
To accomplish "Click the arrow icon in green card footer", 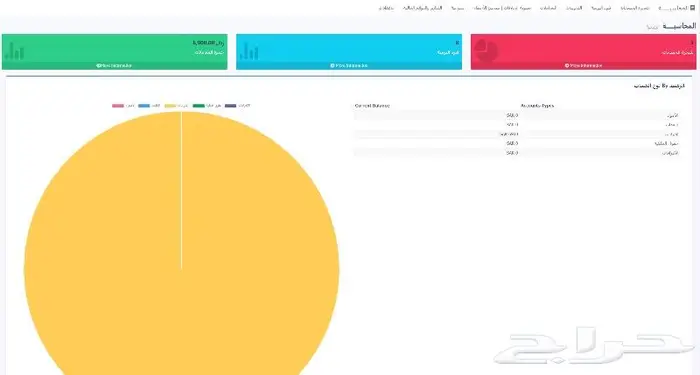I will click(98, 66).
